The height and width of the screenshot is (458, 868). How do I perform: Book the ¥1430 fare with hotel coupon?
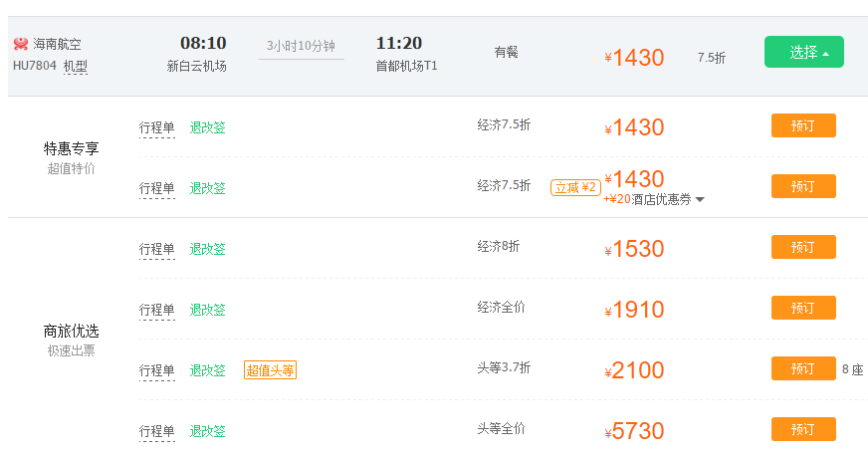803,186
